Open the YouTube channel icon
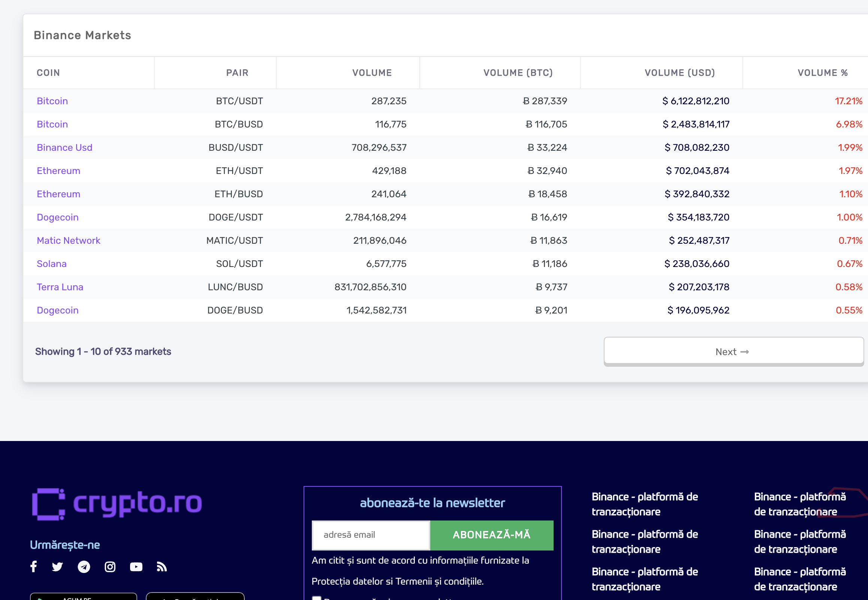Image resolution: width=868 pixels, height=600 pixels. pos(136,567)
